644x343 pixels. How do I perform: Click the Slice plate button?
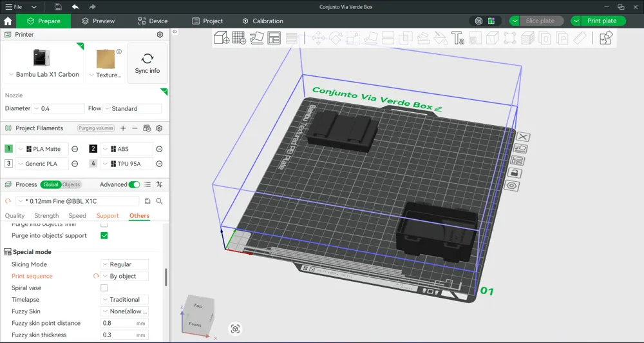click(x=542, y=21)
